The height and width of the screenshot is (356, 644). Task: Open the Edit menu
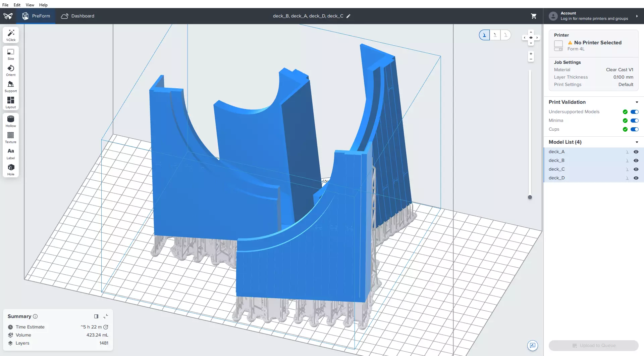click(17, 5)
